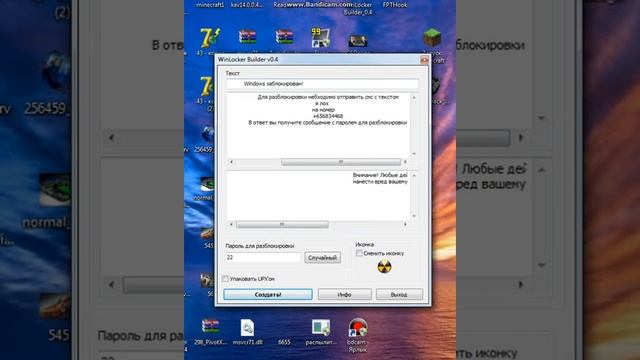
Task: Click down arrow of warning text area scrollbar
Action: point(414,216)
